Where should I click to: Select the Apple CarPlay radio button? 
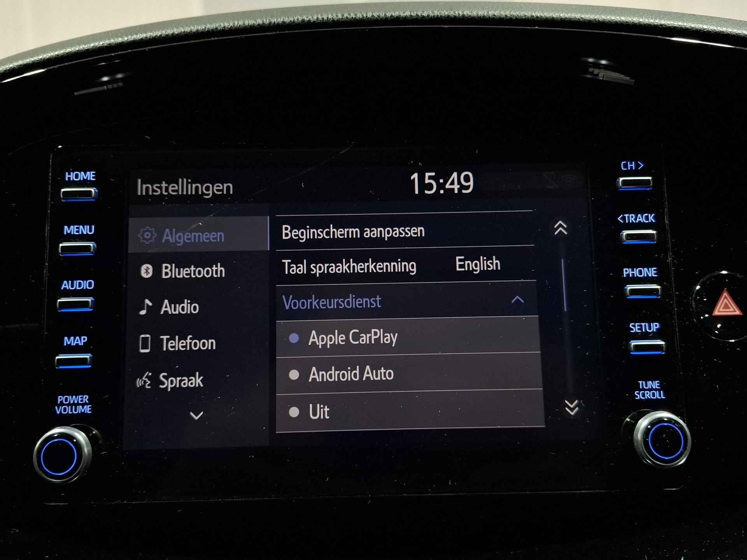[289, 338]
